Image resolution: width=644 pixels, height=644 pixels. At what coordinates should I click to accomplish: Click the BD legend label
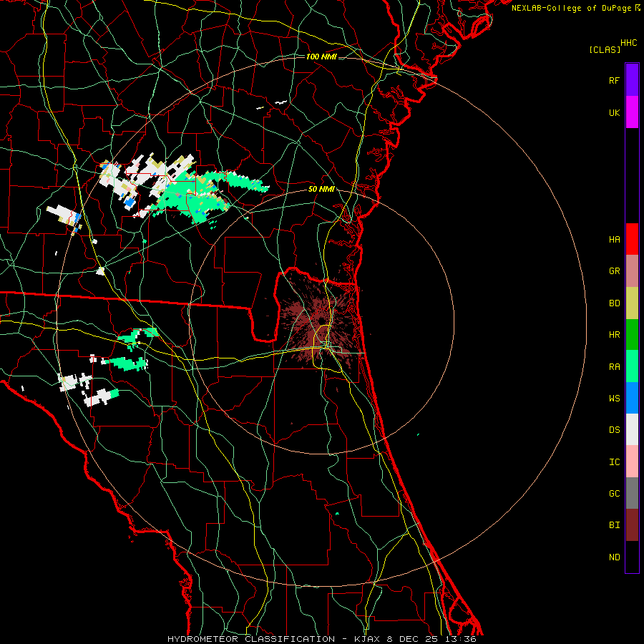pos(614,303)
